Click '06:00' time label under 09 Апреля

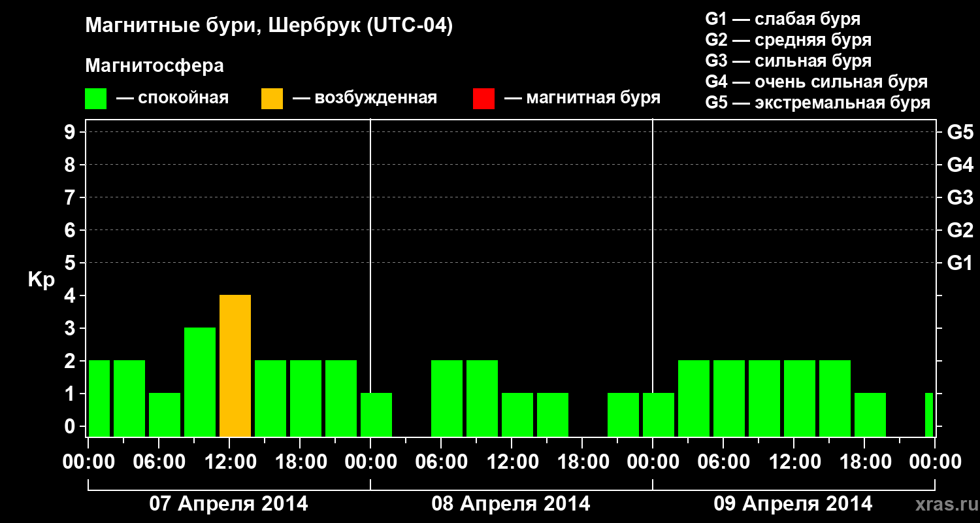pyautogui.click(x=723, y=462)
